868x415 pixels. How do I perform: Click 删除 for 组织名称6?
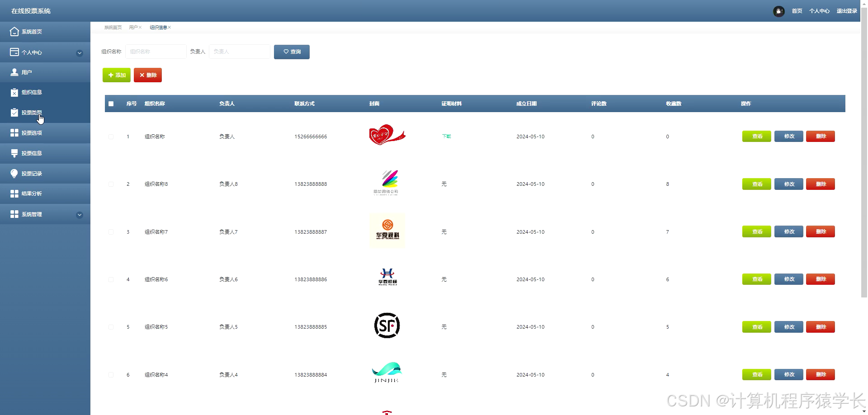821,279
